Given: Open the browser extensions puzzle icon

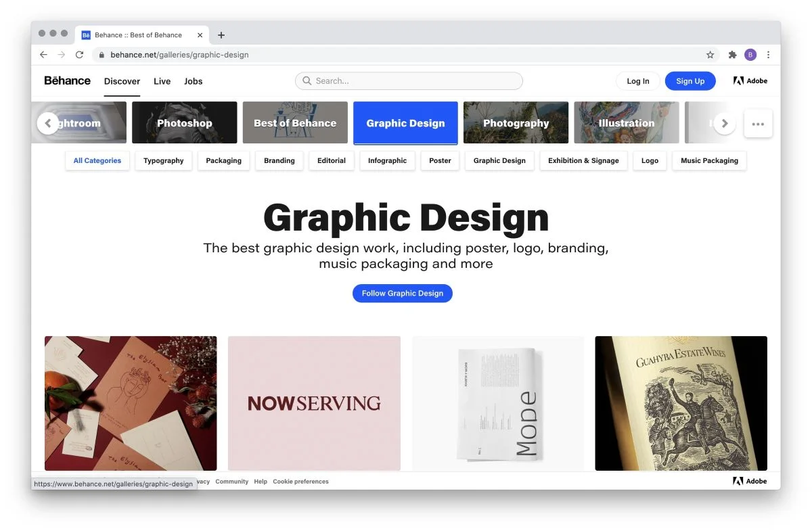Looking at the screenshot, I should (732, 55).
